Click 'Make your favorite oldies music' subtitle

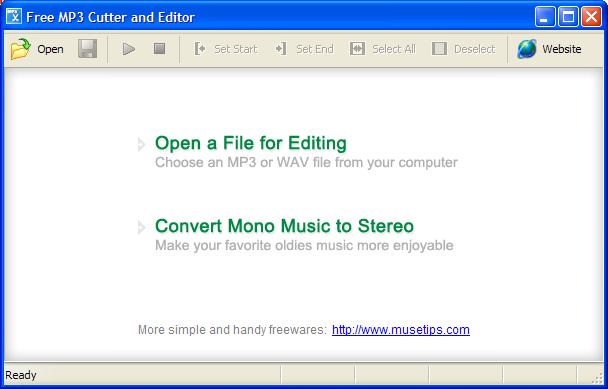pos(304,246)
